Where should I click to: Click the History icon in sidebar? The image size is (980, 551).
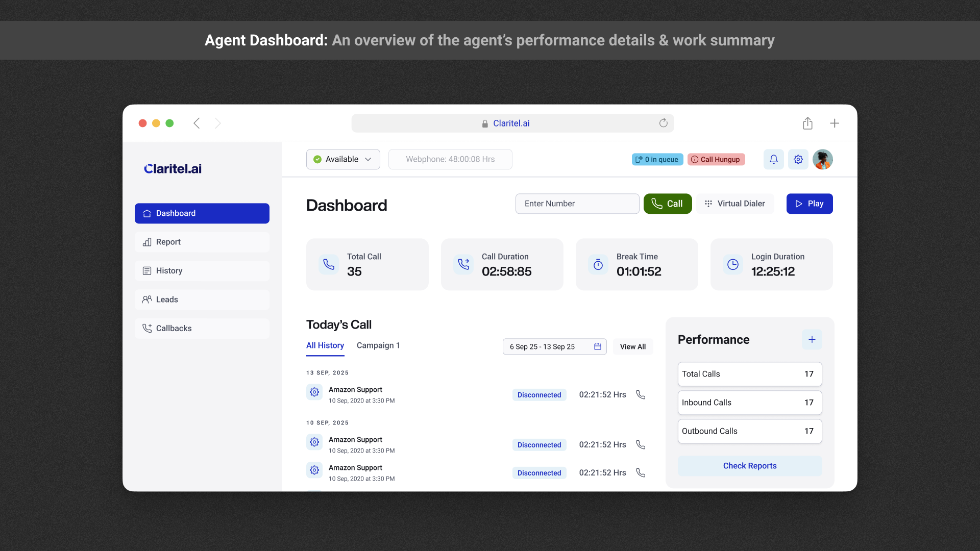click(148, 270)
